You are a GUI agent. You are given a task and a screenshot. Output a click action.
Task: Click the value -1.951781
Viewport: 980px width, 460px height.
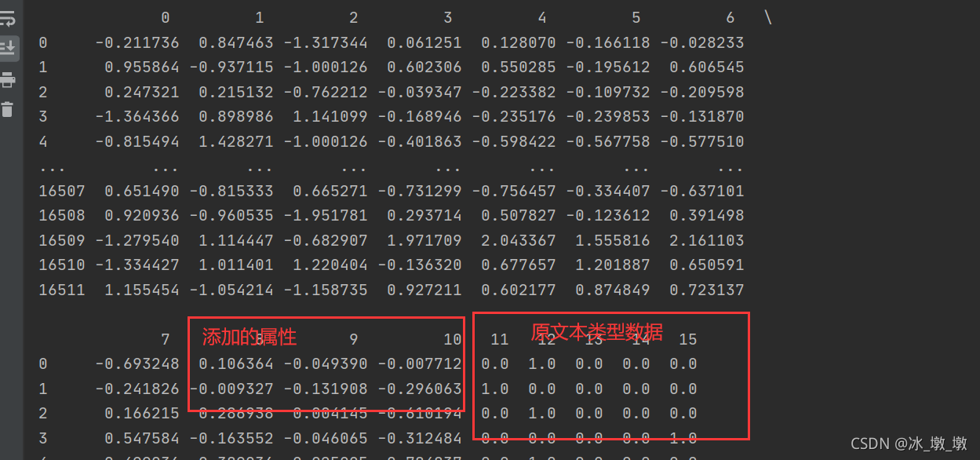(x=326, y=215)
